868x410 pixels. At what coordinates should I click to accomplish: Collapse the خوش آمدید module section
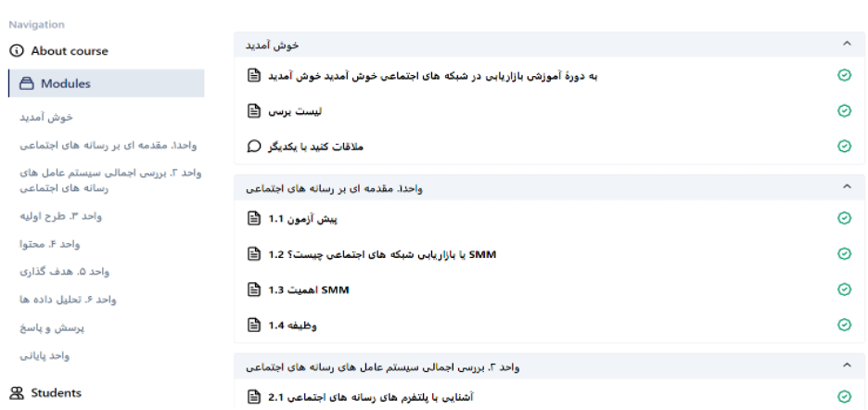[847, 44]
